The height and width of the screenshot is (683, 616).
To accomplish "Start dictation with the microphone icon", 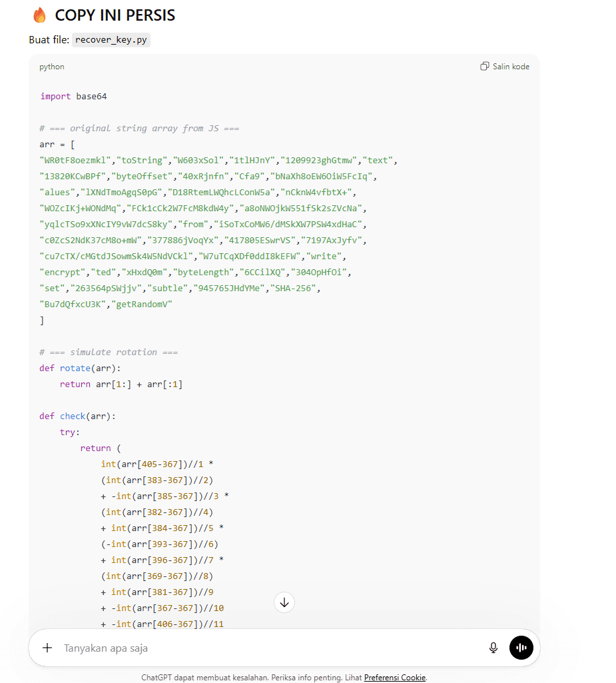I will coord(493,648).
